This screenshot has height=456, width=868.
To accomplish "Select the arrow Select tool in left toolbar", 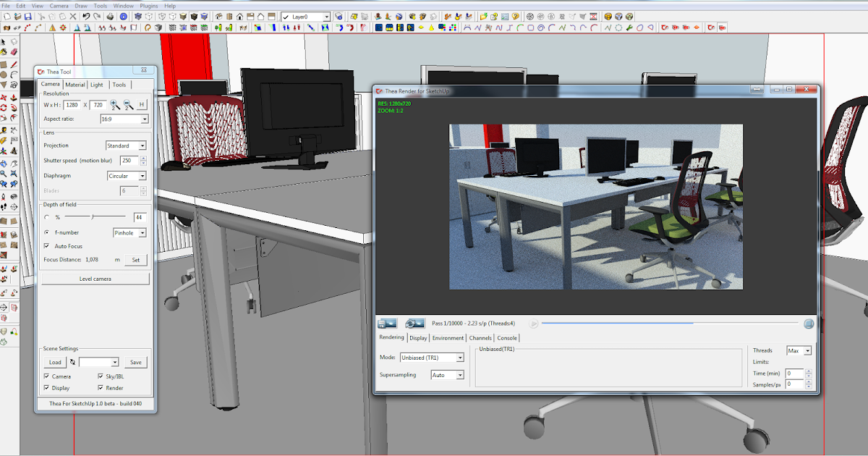I will pos(3,42).
